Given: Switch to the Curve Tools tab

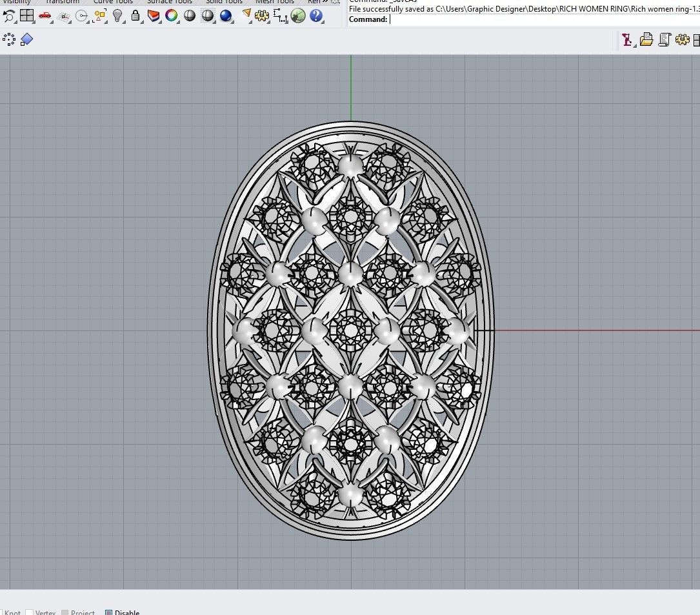Looking at the screenshot, I should click(x=113, y=2).
